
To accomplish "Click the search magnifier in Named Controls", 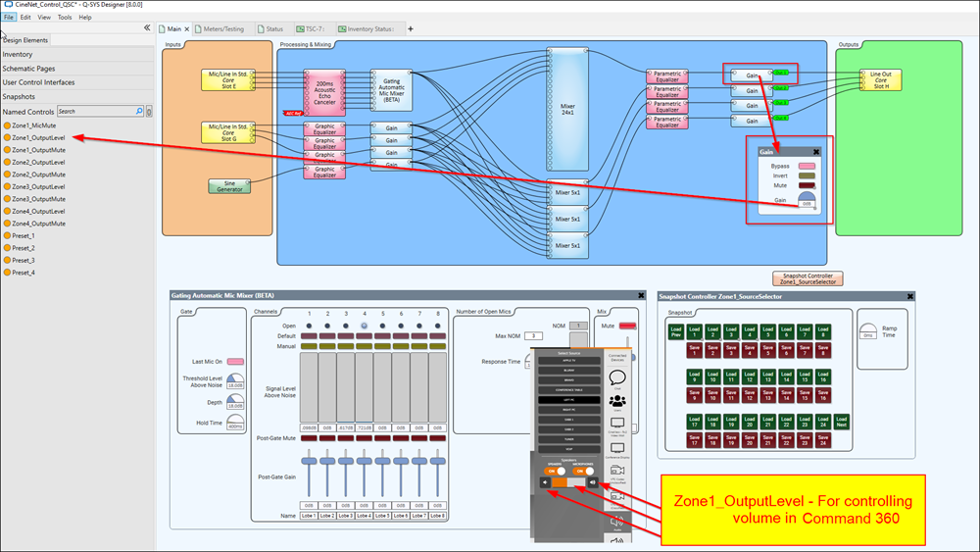I will 139,112.
